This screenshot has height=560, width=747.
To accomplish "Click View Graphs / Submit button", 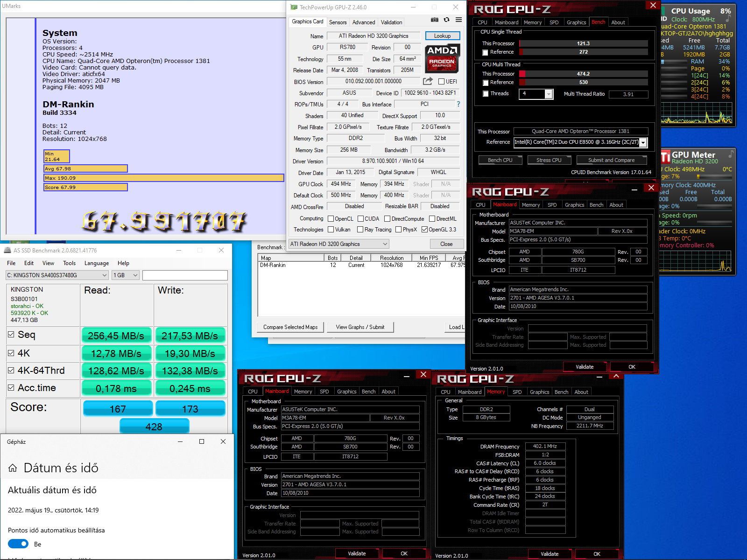I will (360, 327).
